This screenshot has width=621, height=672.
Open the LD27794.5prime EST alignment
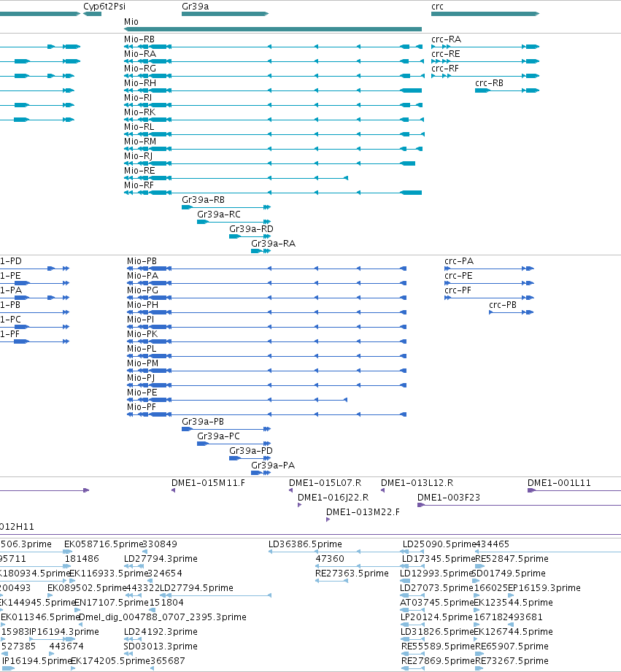point(217,595)
